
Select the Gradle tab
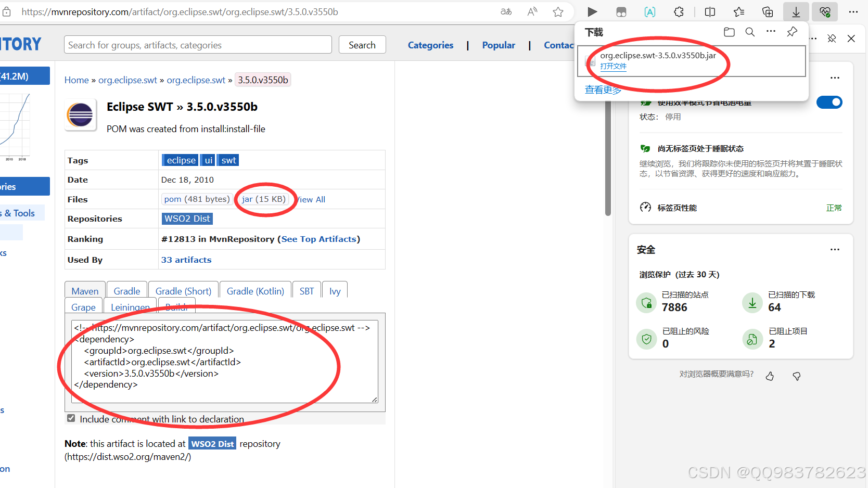127,291
